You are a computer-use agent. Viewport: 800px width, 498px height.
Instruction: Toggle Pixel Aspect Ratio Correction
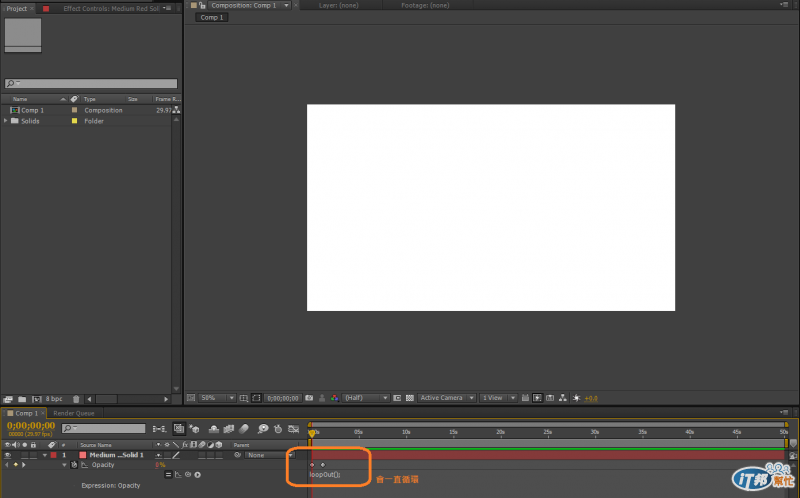coord(525,398)
